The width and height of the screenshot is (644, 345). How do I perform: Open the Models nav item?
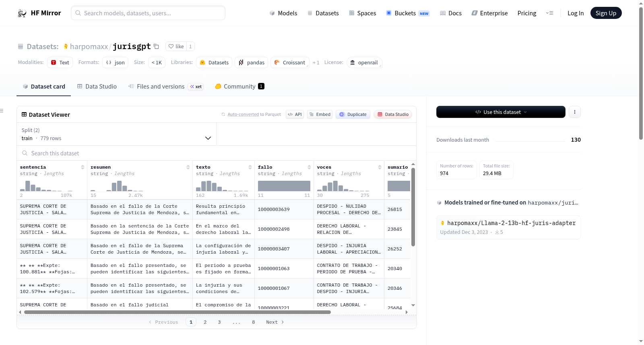[283, 13]
